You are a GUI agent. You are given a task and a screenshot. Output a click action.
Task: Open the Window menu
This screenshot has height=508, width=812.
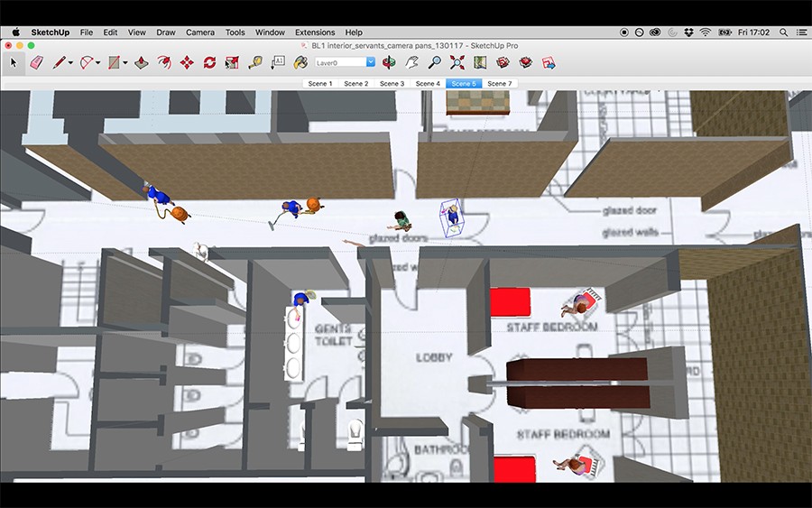(270, 32)
